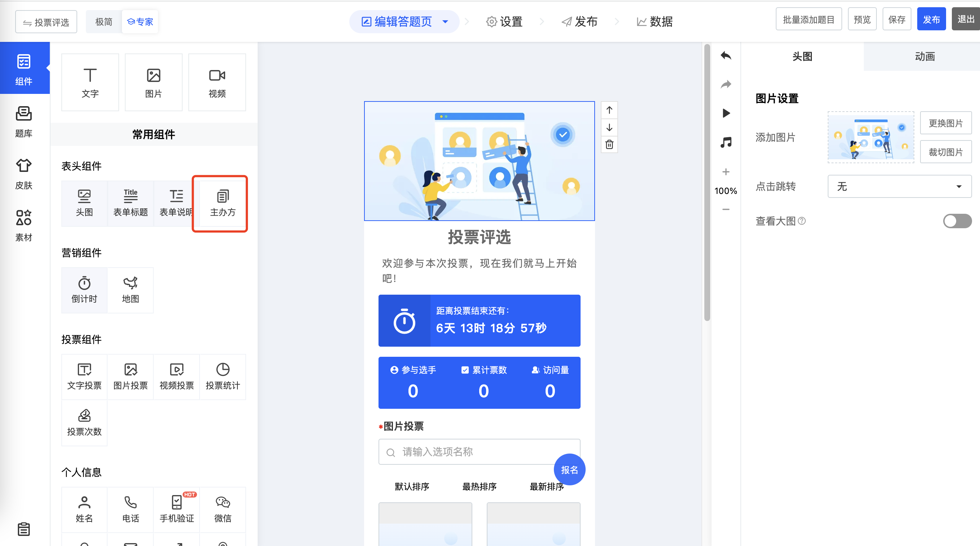
Task: Click the 请输入选项名称 search field
Action: click(x=479, y=452)
